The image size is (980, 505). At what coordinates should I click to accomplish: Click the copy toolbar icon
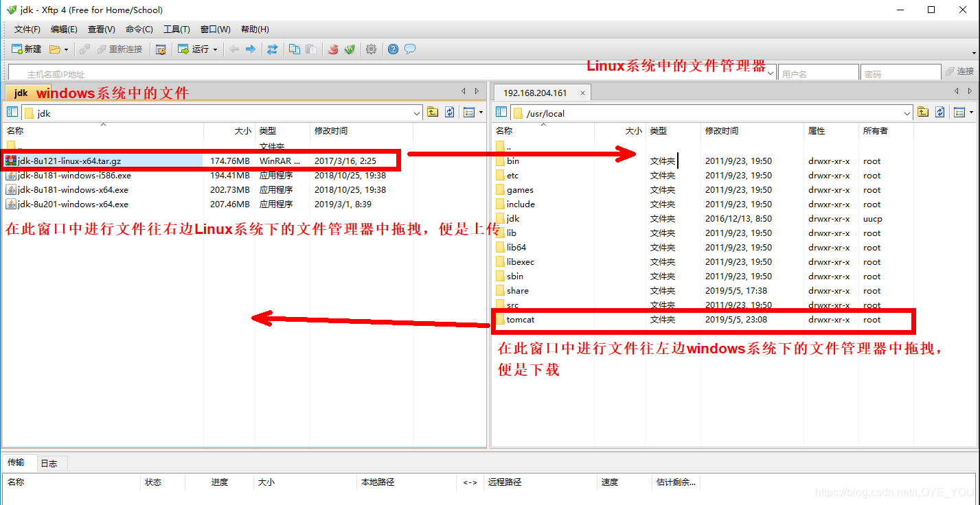[295, 49]
